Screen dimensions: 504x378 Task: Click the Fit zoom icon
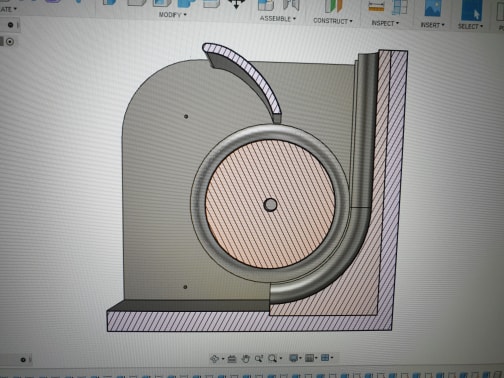click(272, 358)
